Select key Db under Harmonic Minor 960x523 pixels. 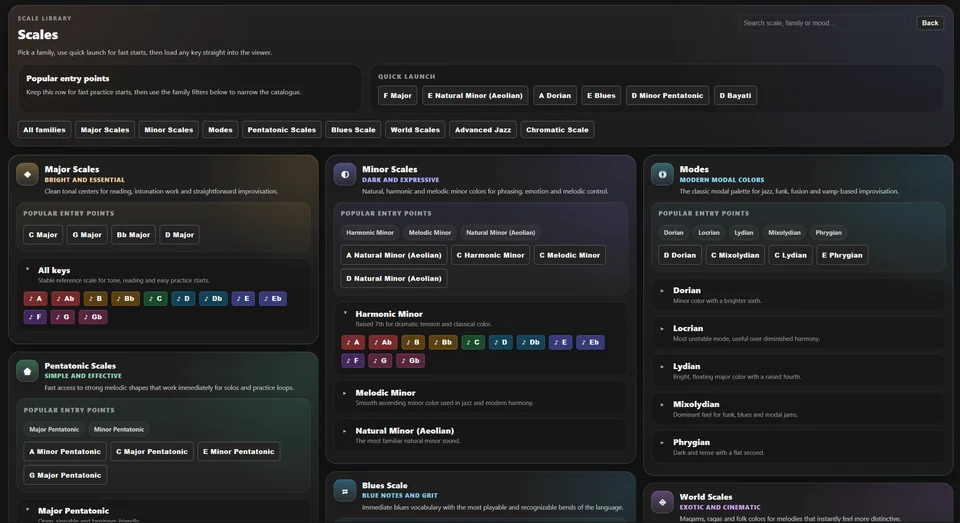click(x=531, y=342)
